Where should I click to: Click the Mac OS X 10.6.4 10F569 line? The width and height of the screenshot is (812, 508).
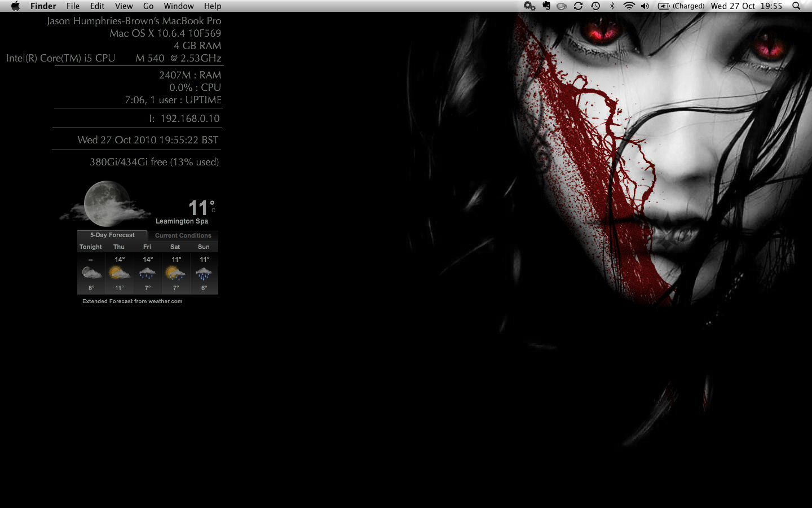(165, 33)
